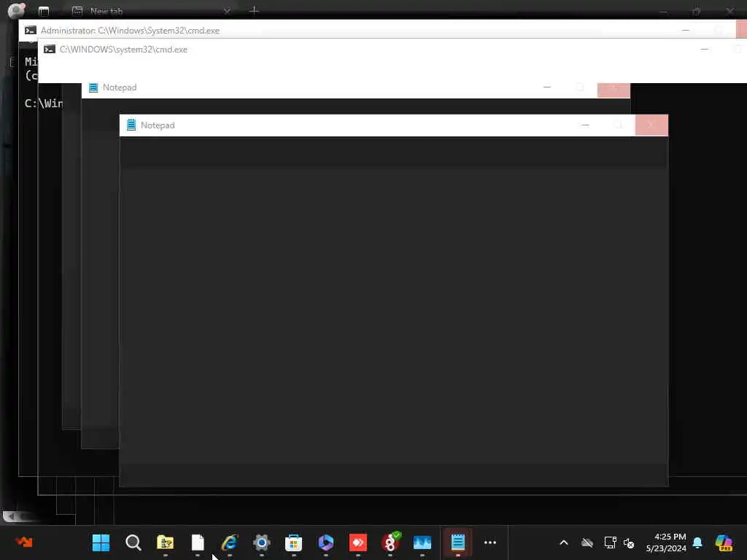Click the scrollbar left arrow at bottom
Viewport: 747px width, 560px height.
tap(10, 516)
